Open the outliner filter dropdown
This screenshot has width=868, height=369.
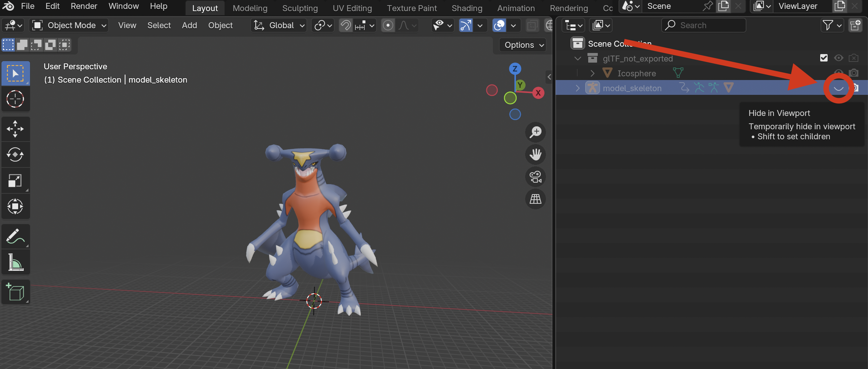point(832,26)
